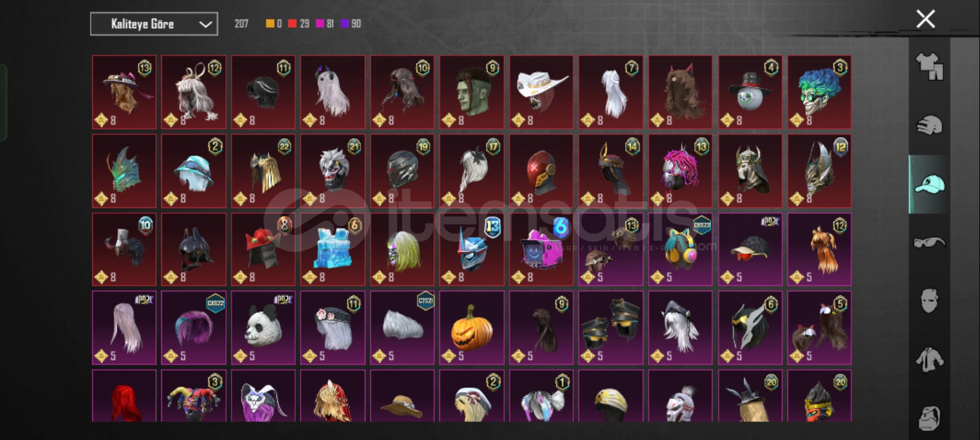The height and width of the screenshot is (440, 980).
Task: Open the glasses category icon
Action: point(929,243)
